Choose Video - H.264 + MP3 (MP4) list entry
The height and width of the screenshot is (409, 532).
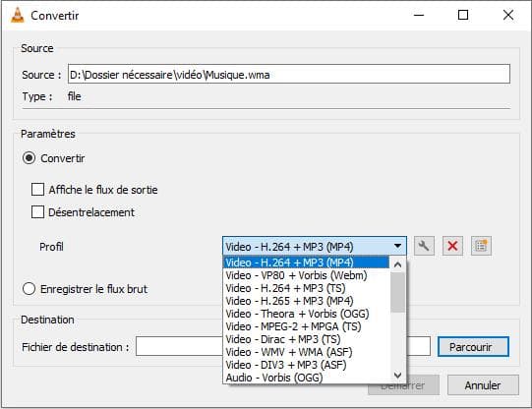[x=306, y=263]
